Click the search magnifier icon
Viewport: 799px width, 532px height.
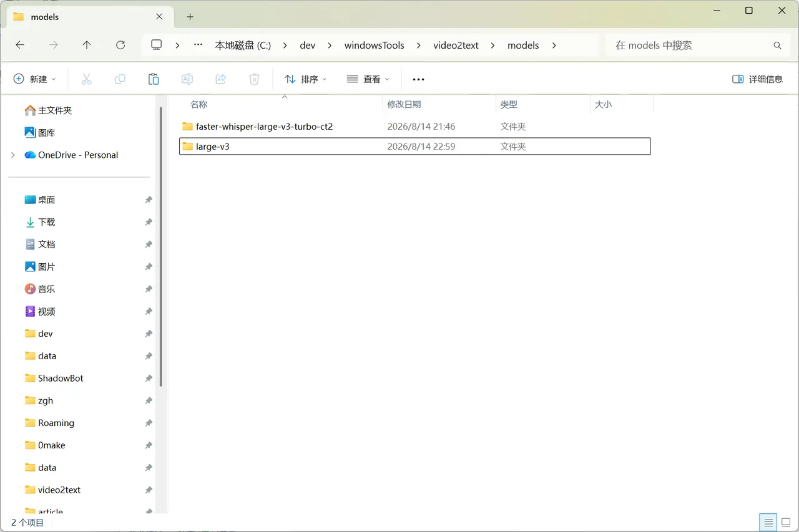pos(777,46)
